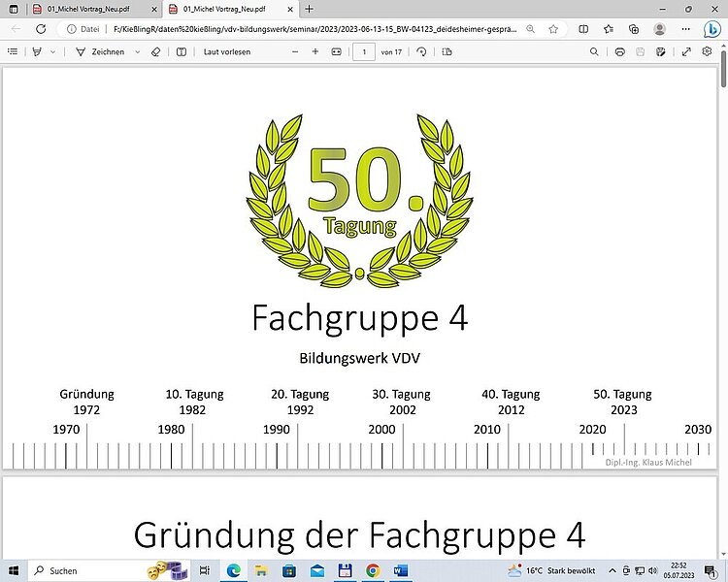Click the fit to width icon

[337, 51]
